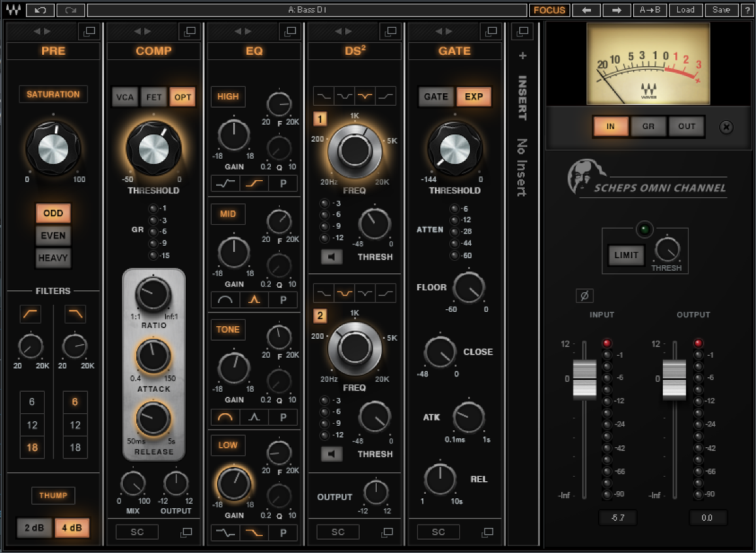Open preset name field A: Bass DI
The height and width of the screenshot is (553, 756).
click(x=307, y=10)
